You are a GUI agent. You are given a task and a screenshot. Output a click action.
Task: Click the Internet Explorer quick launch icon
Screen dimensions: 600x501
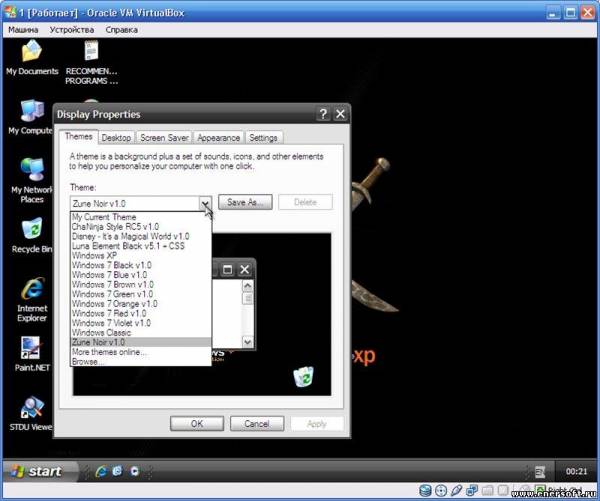tap(101, 471)
